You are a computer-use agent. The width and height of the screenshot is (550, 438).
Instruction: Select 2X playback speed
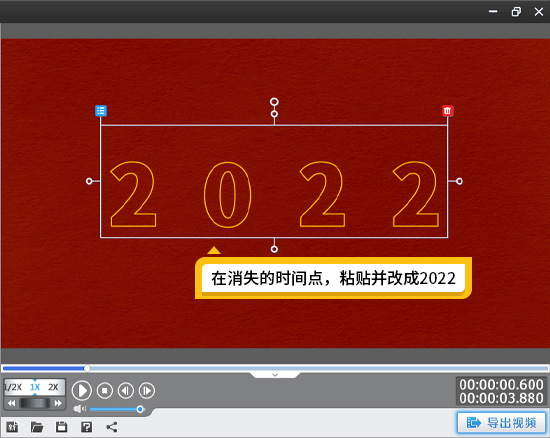point(53,387)
